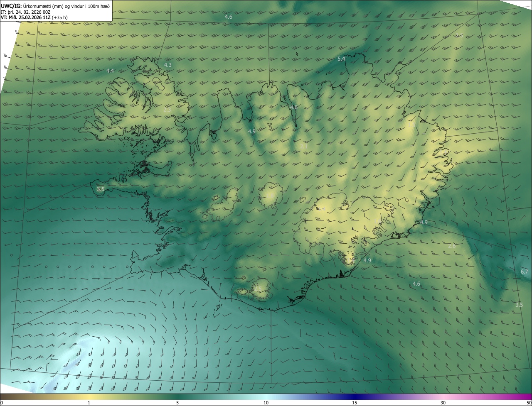Click the 2.6 value off the southeast coast
This screenshot has width=532, height=406.
click(452, 246)
